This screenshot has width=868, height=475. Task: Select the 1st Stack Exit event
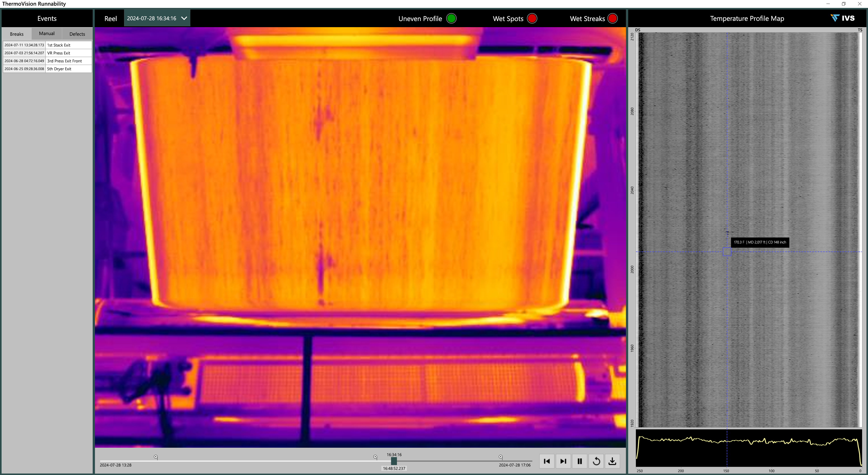pyautogui.click(x=47, y=45)
